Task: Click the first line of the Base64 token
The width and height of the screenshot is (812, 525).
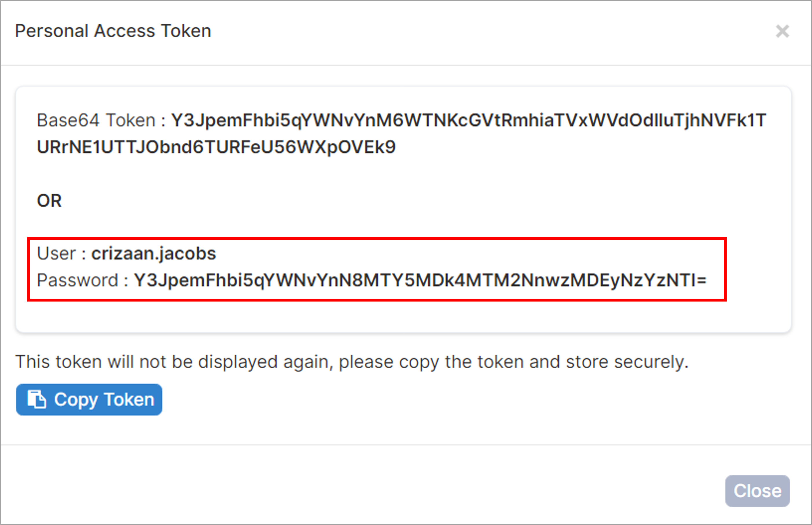Action: (469, 120)
